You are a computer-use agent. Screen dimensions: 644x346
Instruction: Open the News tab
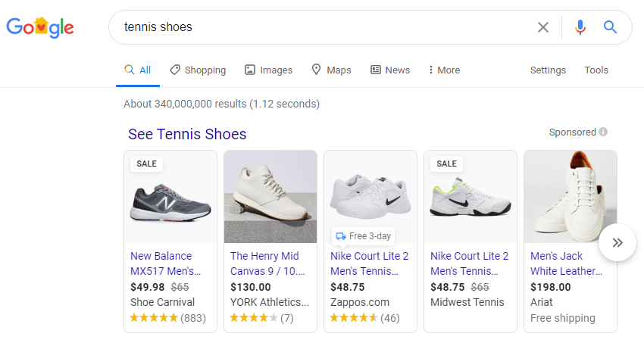[x=390, y=70]
